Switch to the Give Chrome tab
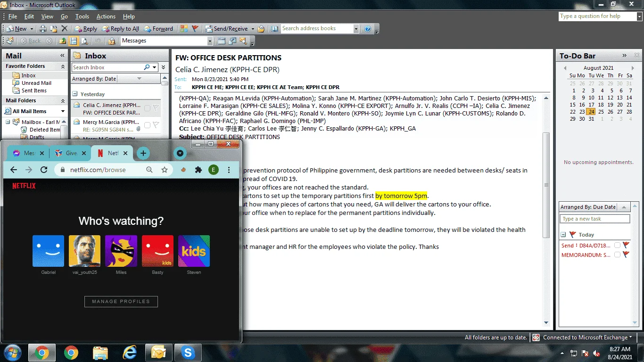This screenshot has height=362, width=644. click(71, 153)
